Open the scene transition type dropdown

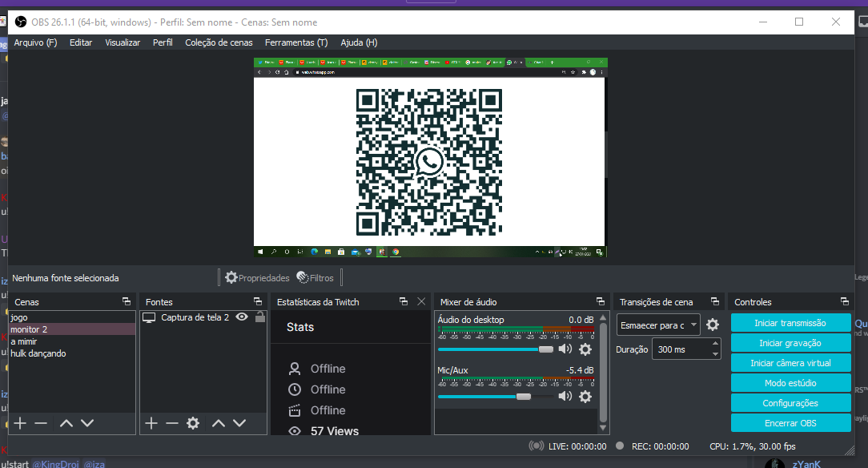658,325
